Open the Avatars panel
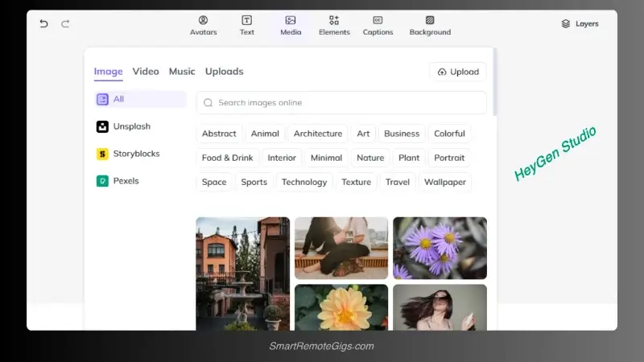Image resolution: width=644 pixels, height=362 pixels. (204, 26)
